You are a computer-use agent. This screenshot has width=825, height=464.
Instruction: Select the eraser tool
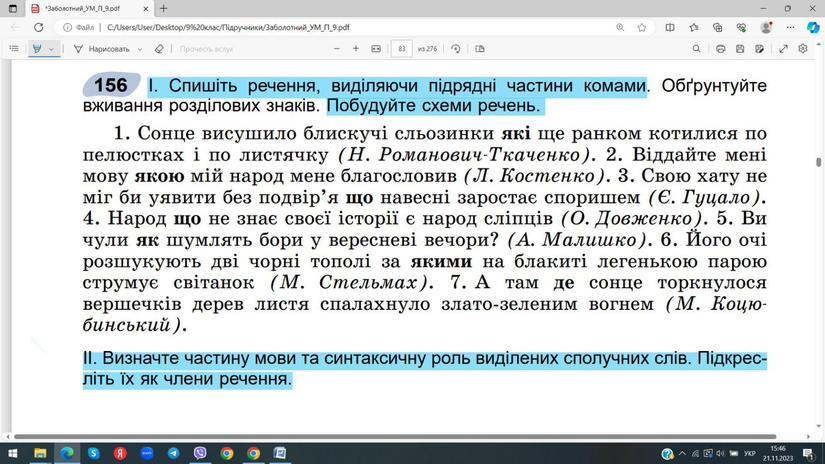159,48
